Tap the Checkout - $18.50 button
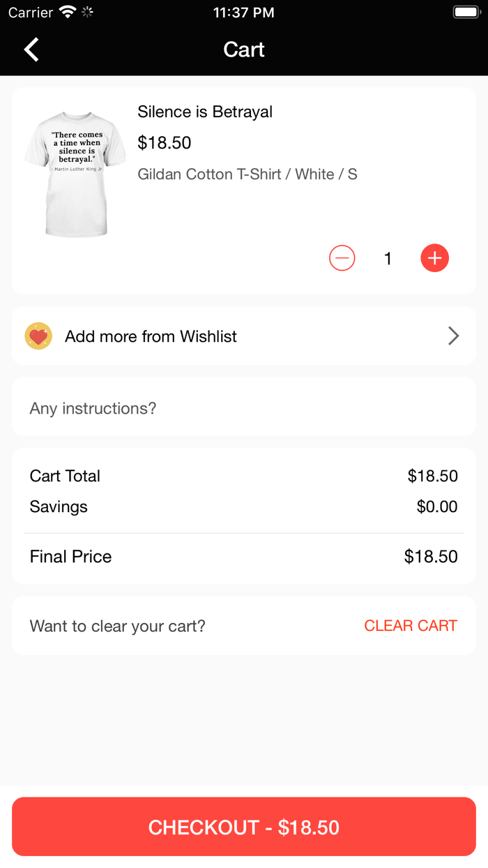Screen dimensions: 488x868 point(244,827)
